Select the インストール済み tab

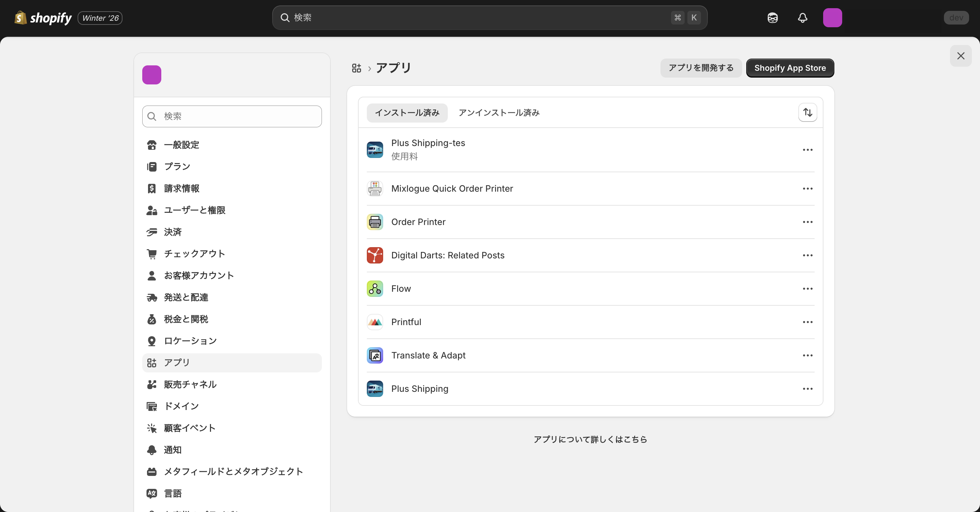pyautogui.click(x=407, y=113)
